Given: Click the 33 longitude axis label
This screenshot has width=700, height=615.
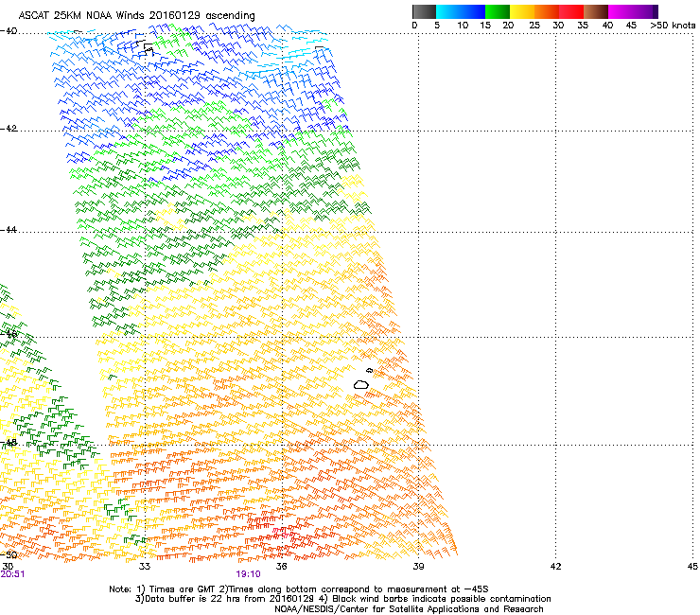Looking at the screenshot, I should 144,567.
